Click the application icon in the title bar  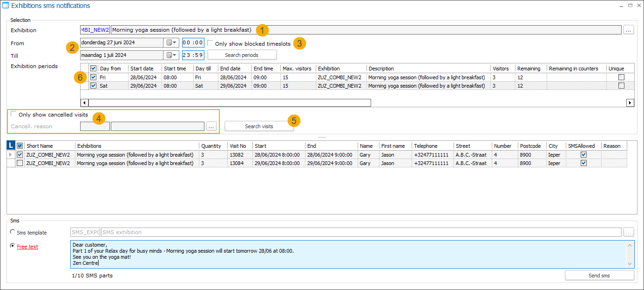point(5,5)
